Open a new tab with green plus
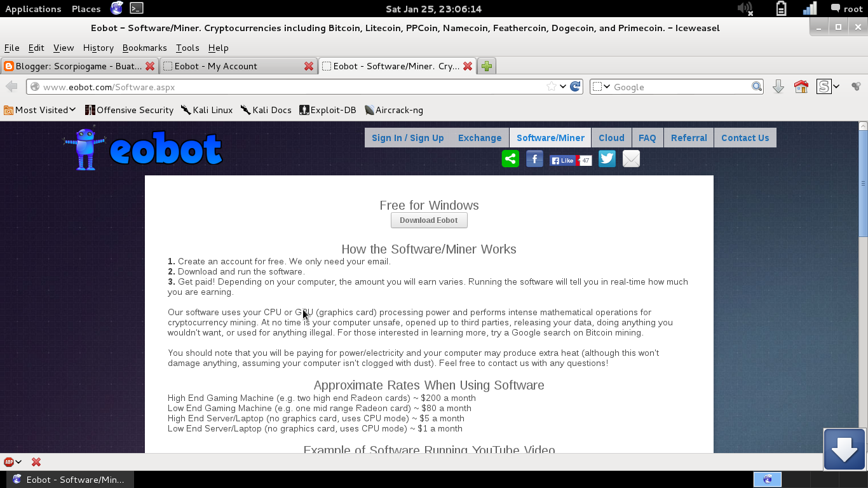Viewport: 868px width, 488px height. point(487,66)
